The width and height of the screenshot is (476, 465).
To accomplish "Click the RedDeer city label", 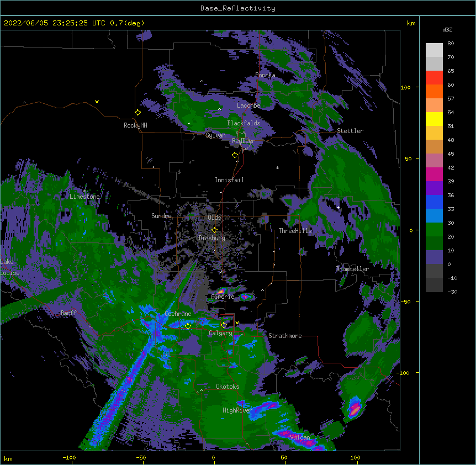I will click(243, 141).
